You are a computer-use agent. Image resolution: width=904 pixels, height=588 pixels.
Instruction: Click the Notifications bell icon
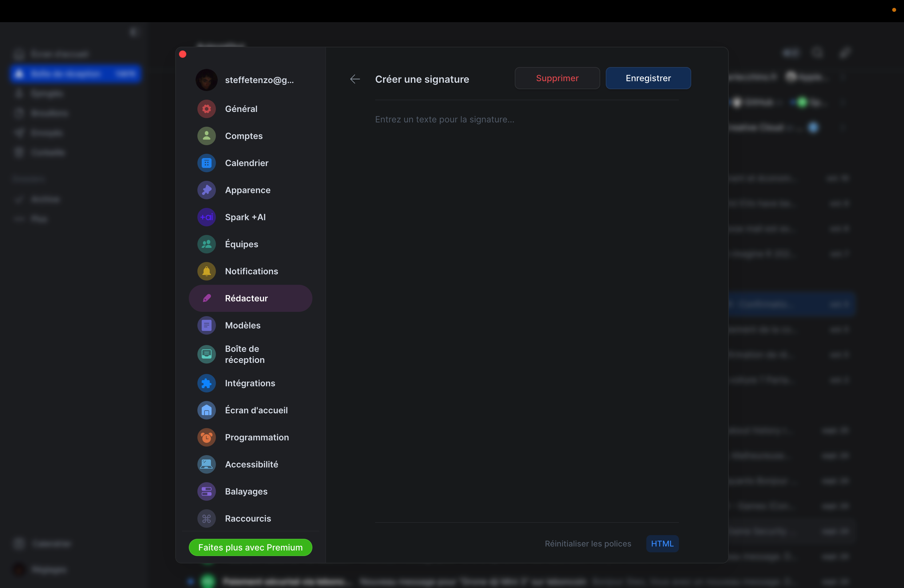tap(206, 271)
